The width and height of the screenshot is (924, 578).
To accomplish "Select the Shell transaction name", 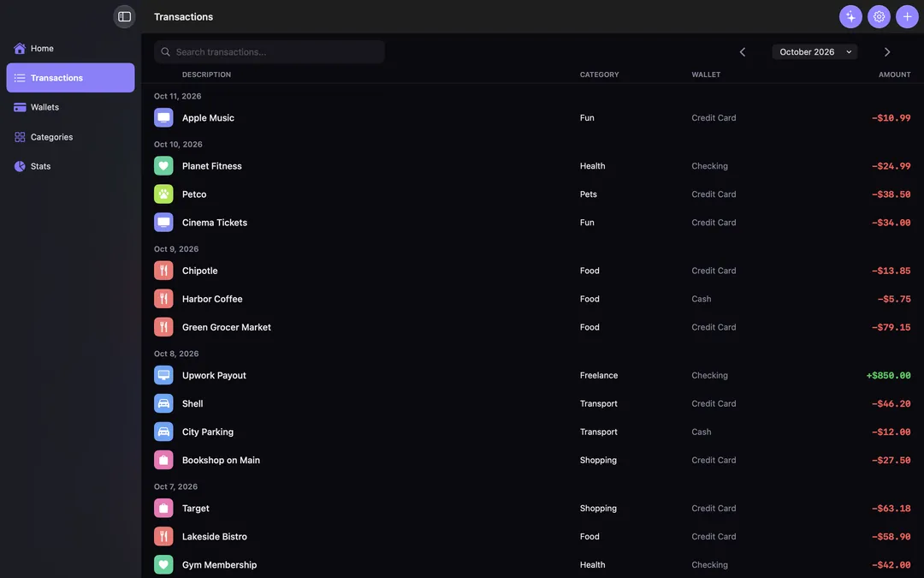I will click(192, 403).
